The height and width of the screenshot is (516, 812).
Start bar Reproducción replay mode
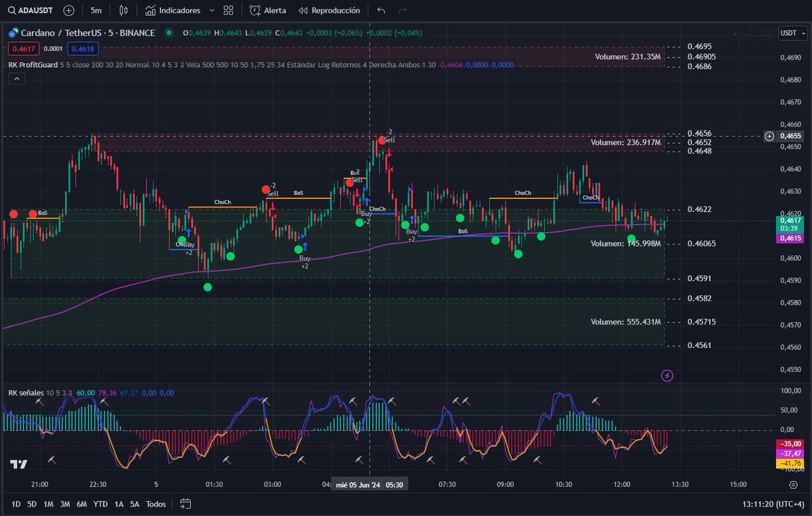pos(330,11)
